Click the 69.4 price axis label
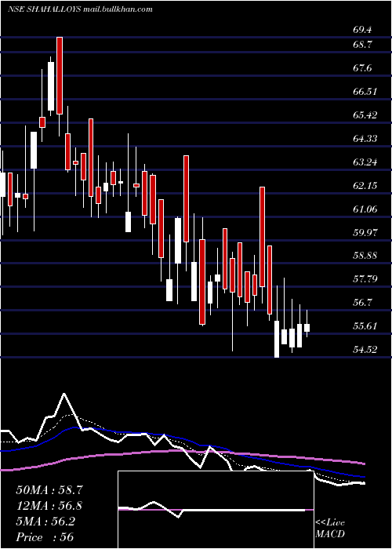 362,30
